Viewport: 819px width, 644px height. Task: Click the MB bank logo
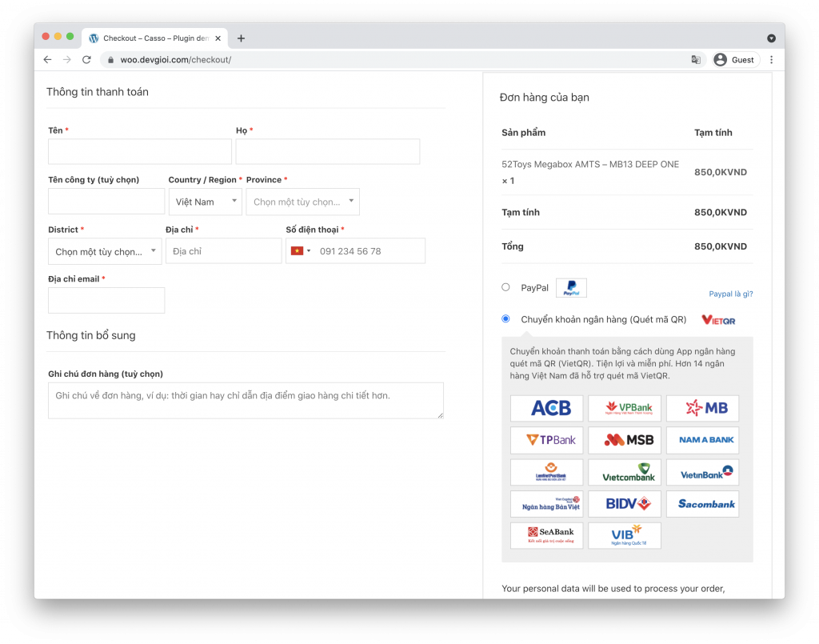702,408
